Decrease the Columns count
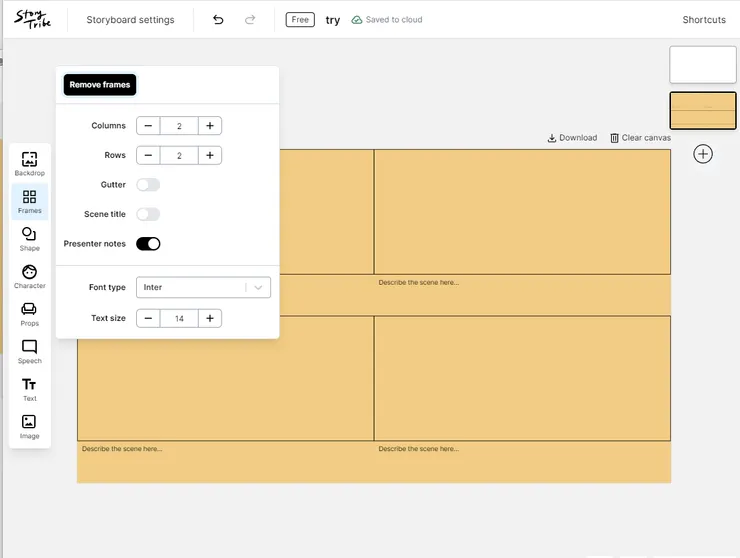The image size is (740, 558). [148, 126]
